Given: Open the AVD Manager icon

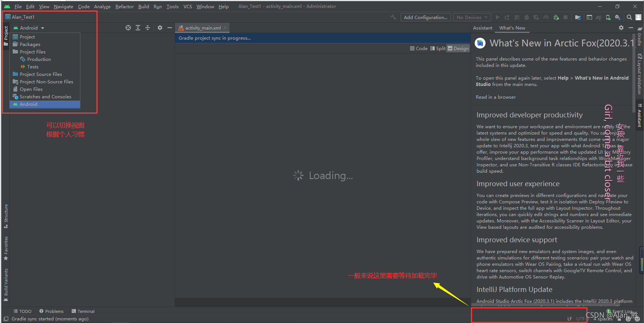Looking at the screenshot, I should (608, 17).
